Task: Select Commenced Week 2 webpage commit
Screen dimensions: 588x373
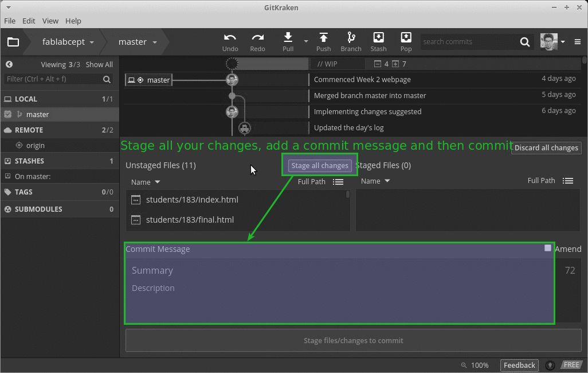Action: pos(362,80)
